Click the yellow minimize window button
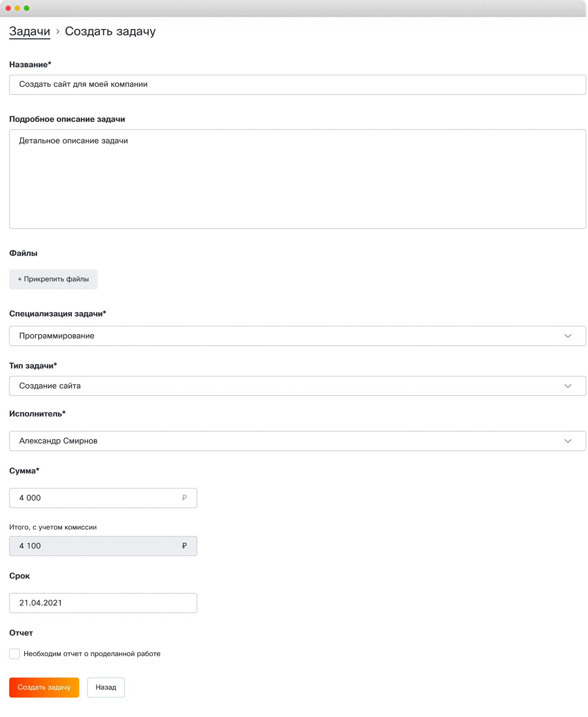Viewport: 588px width, 717px height. 17,8
